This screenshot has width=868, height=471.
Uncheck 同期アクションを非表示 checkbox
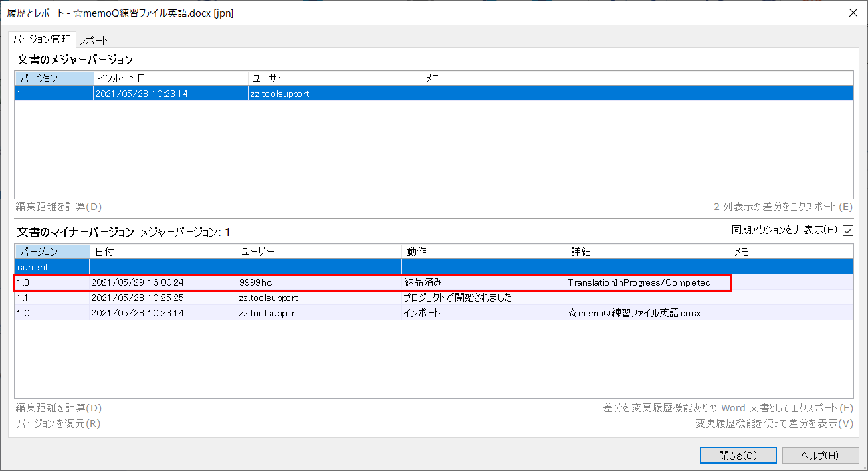pyautogui.click(x=848, y=231)
